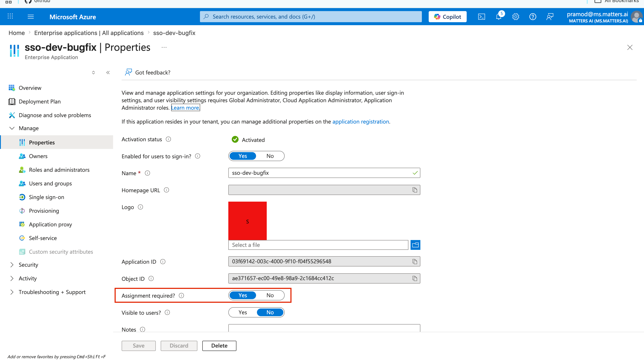This screenshot has width=644, height=361.
Task: Set Assignment required to No
Action: [270, 295]
